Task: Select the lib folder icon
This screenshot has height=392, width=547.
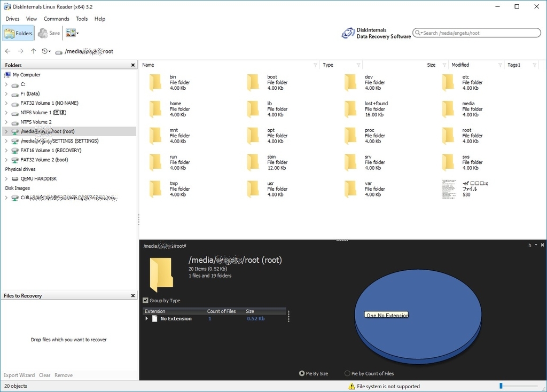Action: pos(253,109)
